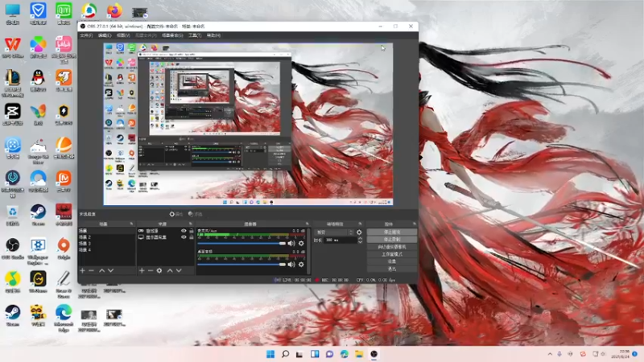Open the View (视图) menu in OBS
Image resolution: width=644 pixels, height=362 pixels.
tap(123, 35)
